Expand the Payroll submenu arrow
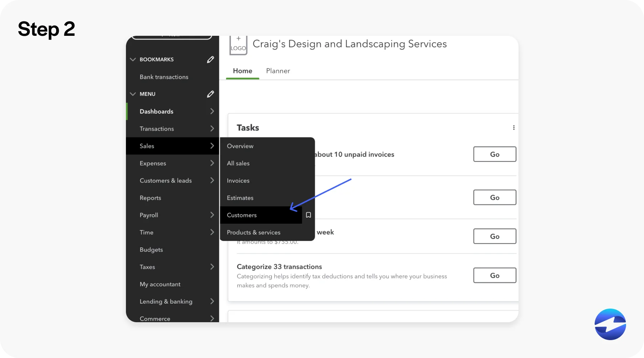The image size is (644, 358). 212,215
